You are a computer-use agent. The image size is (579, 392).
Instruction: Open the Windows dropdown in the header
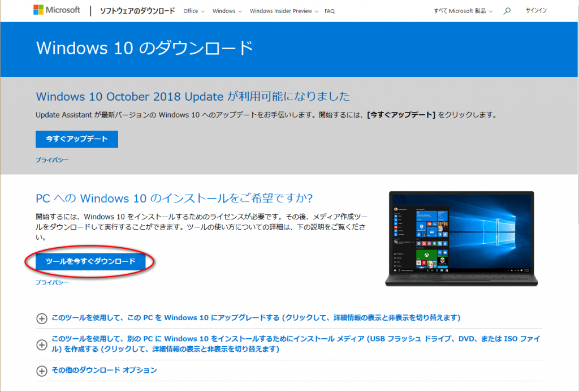227,11
